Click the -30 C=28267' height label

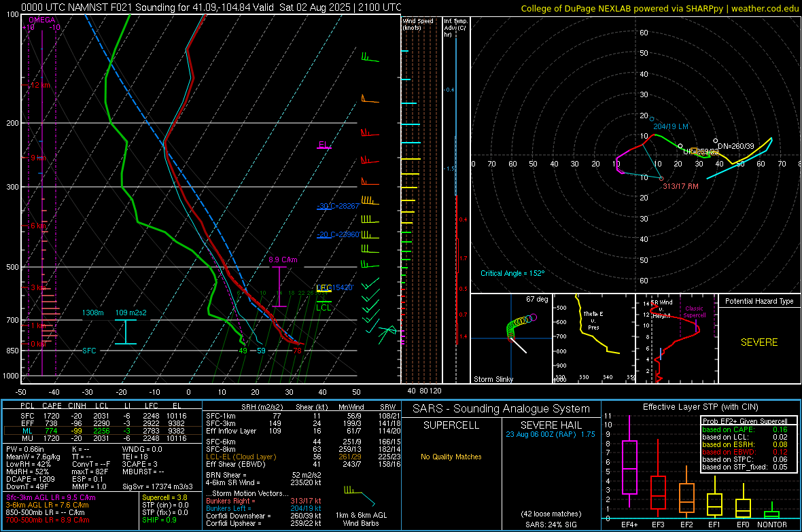[x=338, y=206]
